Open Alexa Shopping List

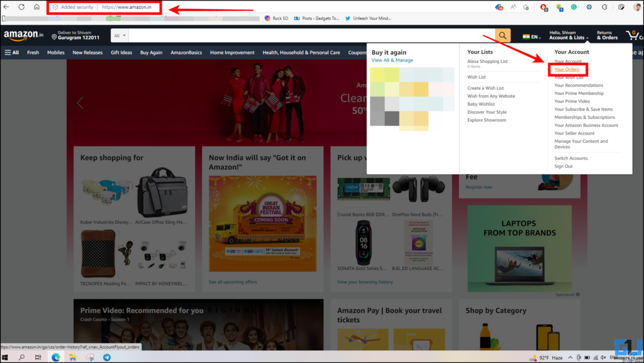(x=487, y=62)
